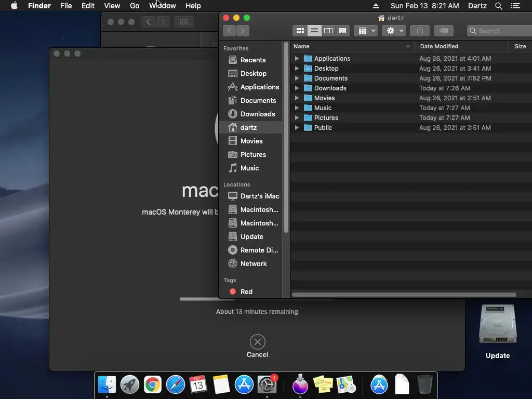This screenshot has width=532, height=399.
Task: Open the group-by arrangement dropdown
Action: [x=366, y=31]
